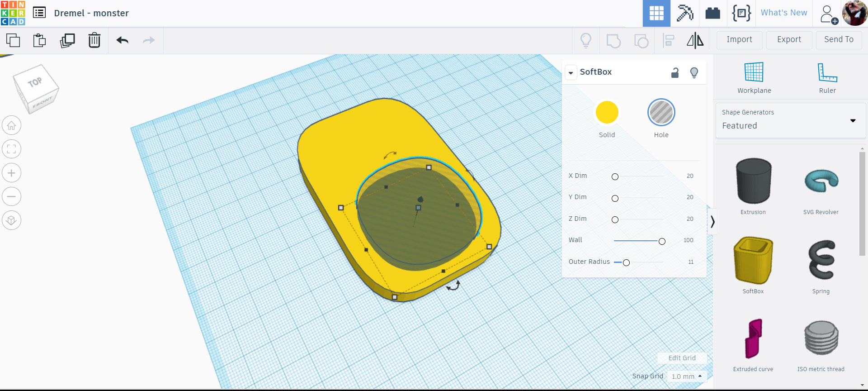The image size is (868, 391).
Task: Delete the selected shape
Action: [x=94, y=40]
